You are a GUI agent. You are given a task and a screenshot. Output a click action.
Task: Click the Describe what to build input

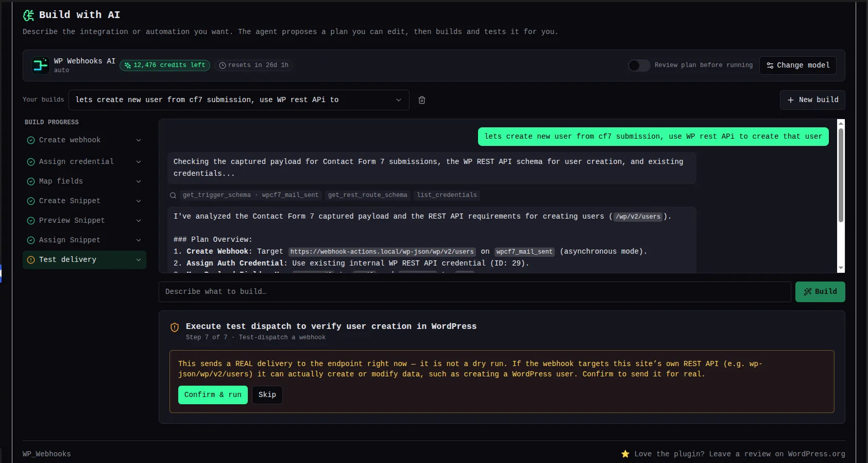point(474,292)
